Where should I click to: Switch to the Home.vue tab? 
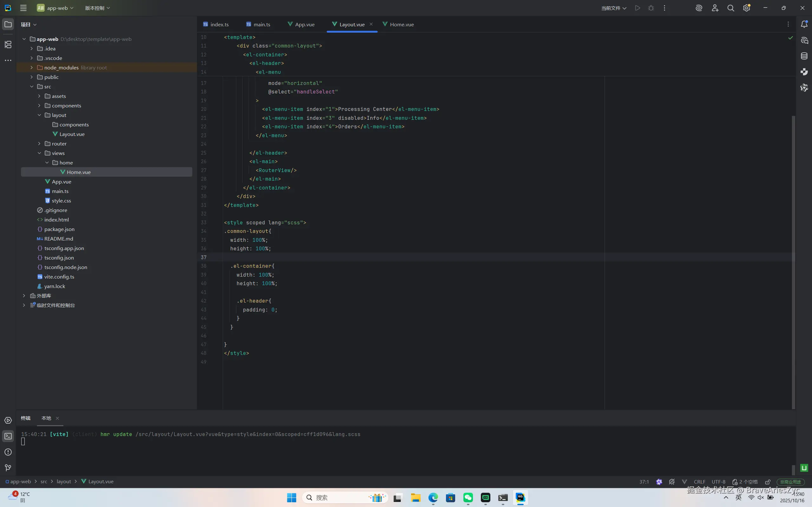401,24
